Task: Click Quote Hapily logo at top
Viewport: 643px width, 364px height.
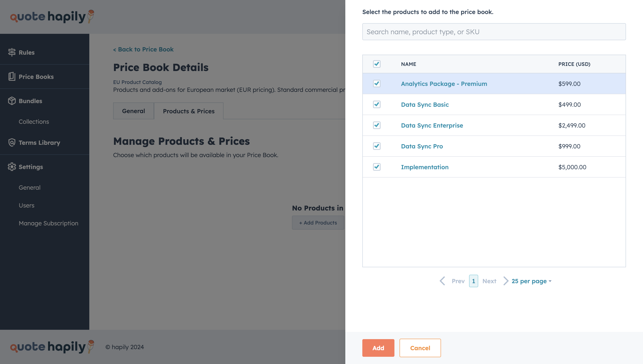Action: click(x=53, y=17)
